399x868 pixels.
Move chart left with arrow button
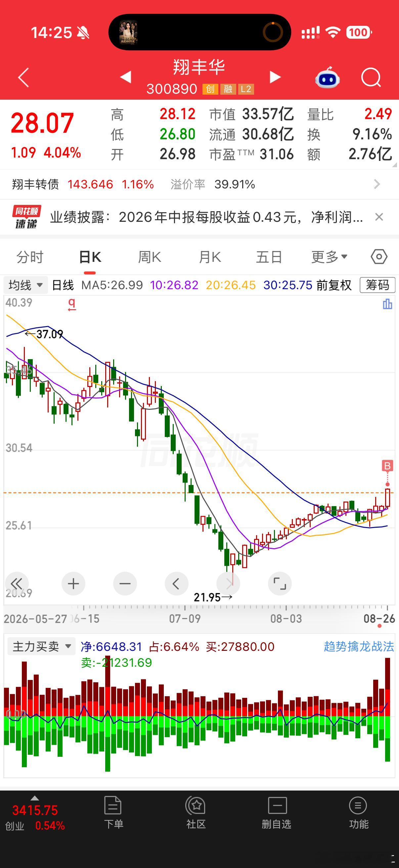click(x=176, y=583)
